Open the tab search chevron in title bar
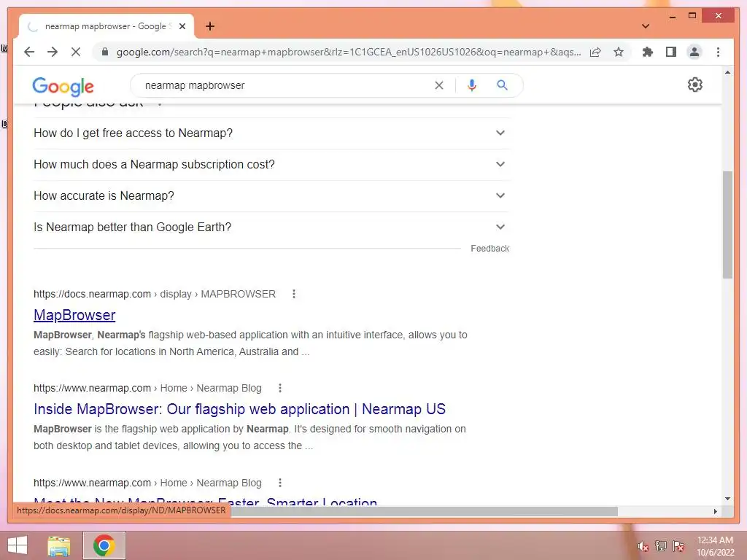 tap(646, 26)
